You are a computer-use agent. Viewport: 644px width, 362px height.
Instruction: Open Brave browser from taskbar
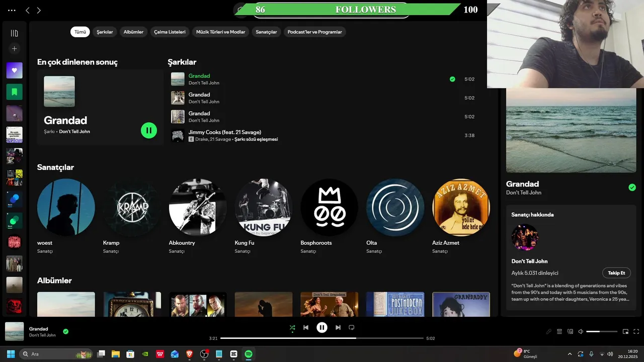point(189,354)
